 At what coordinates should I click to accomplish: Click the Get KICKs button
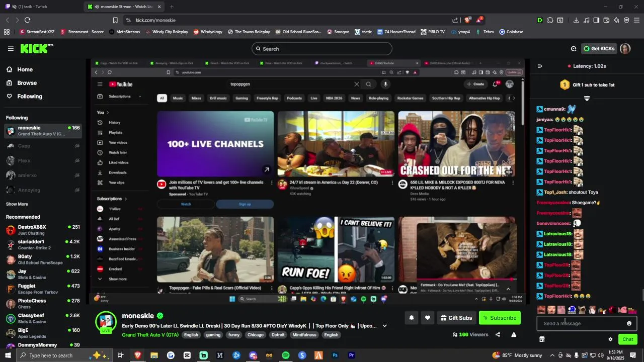click(599, 49)
